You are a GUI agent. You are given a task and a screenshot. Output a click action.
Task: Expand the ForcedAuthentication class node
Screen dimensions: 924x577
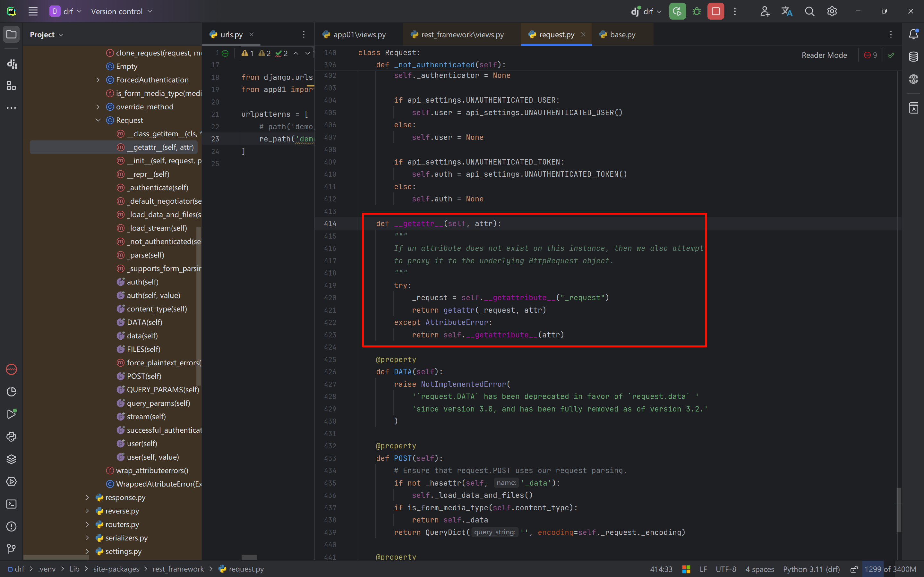tap(98, 80)
